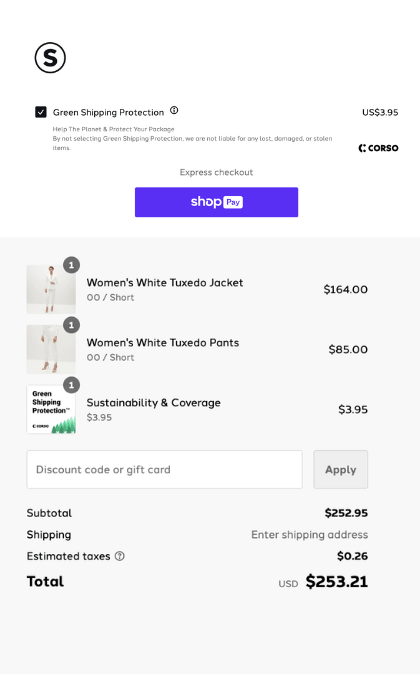Screen dimensions: 420x695
Task: Show estimated taxes help tooltip icon
Action: (120, 556)
